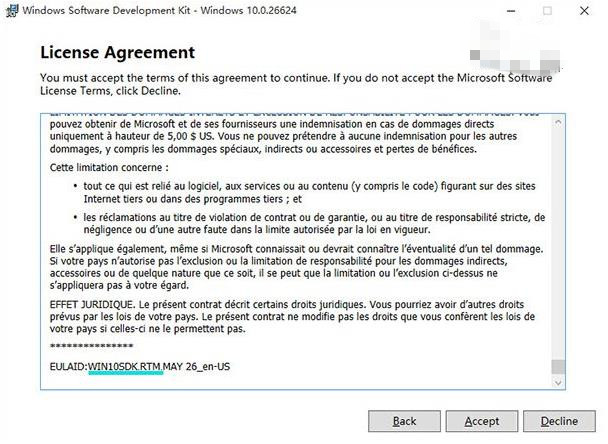Viewport: 608px width, 444px height.
Task: Click the License Agreement heading
Action: tap(117, 52)
